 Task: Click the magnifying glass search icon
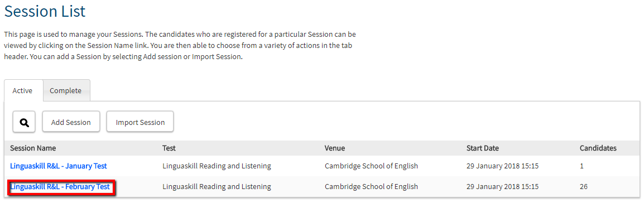click(x=24, y=122)
